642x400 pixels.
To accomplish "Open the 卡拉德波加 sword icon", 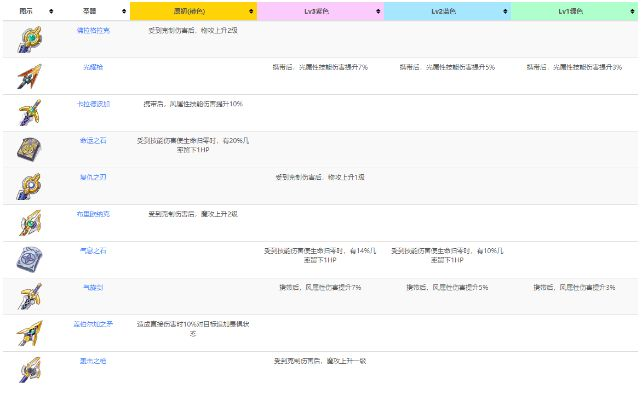I will [29, 111].
